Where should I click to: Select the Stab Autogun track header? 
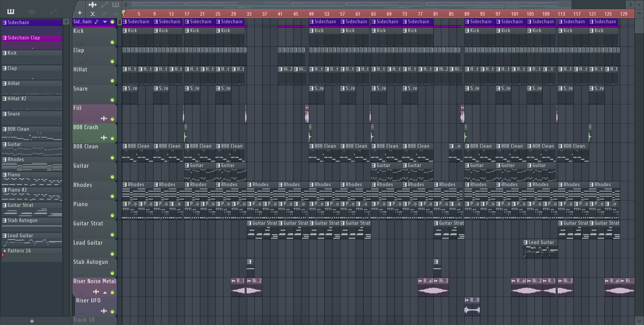coord(95,268)
